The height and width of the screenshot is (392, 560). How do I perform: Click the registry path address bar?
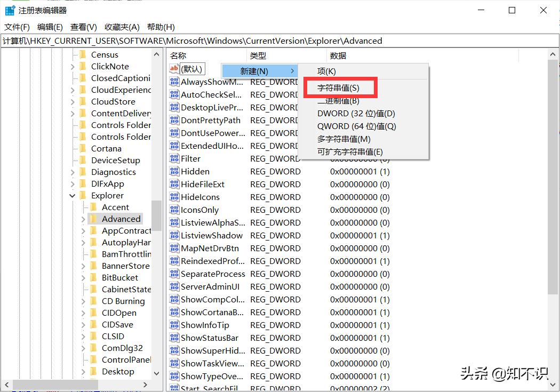tap(280, 41)
